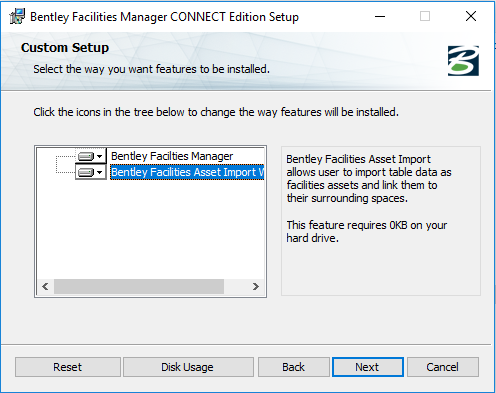Click the Bentley Facilities Manager drive icon

coord(86,156)
